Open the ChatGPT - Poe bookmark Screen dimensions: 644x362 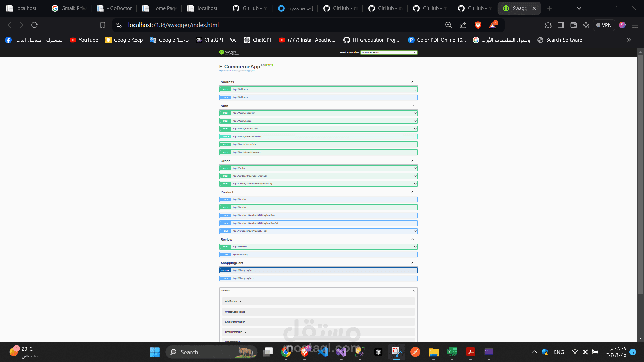(x=216, y=40)
